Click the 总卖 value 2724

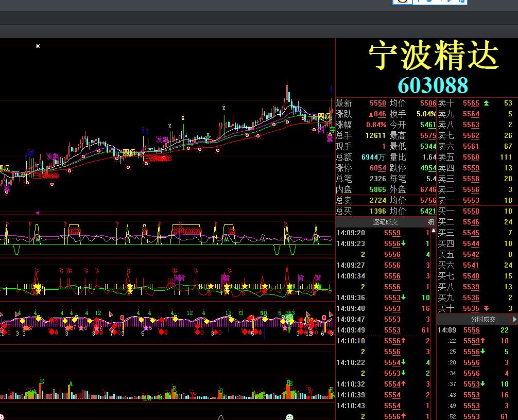[377, 200]
